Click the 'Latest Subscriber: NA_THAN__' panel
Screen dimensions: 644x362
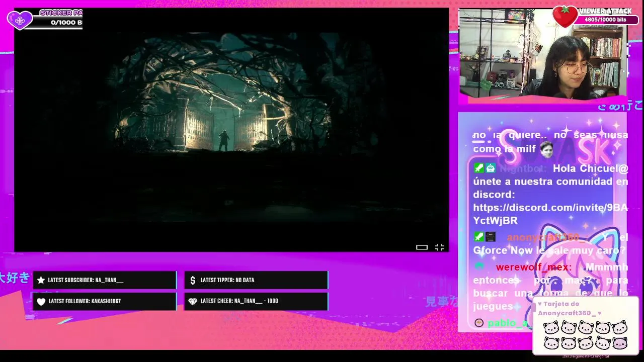coord(105,280)
